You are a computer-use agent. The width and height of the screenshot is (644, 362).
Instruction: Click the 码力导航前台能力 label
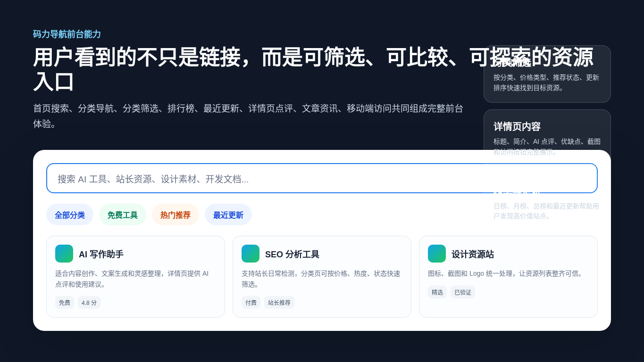pyautogui.click(x=67, y=34)
